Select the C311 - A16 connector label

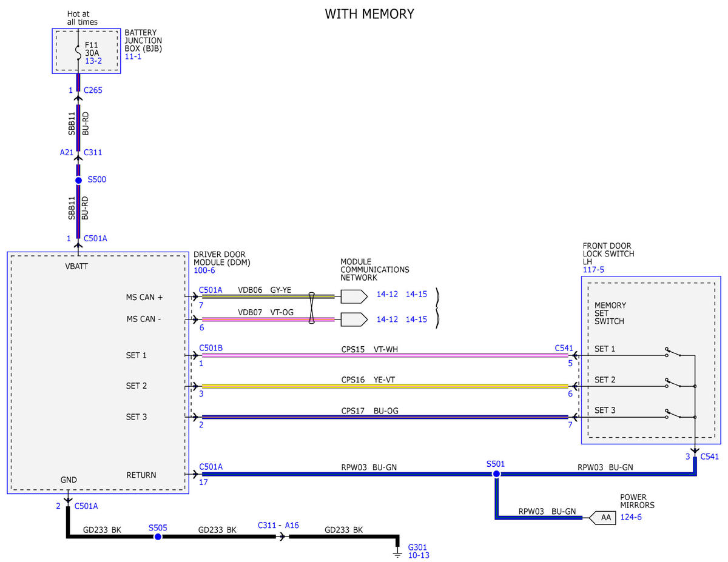278,525
